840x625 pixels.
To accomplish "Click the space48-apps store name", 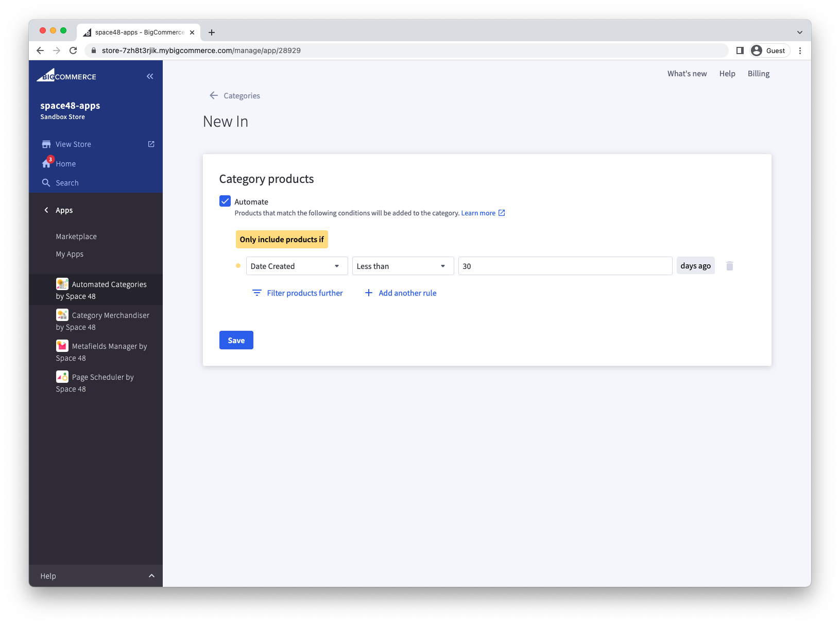I will pyautogui.click(x=71, y=106).
